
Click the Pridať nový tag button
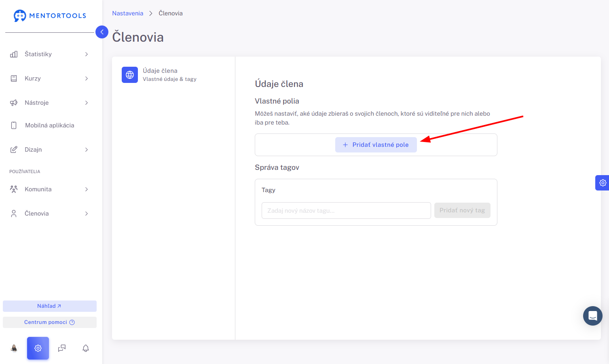click(462, 210)
